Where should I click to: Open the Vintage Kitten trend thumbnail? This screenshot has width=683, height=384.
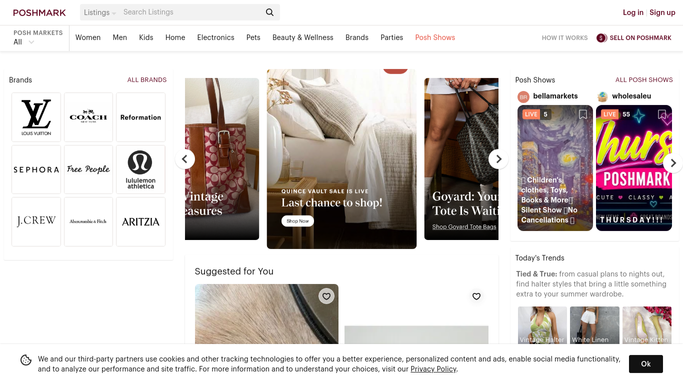tap(647, 325)
